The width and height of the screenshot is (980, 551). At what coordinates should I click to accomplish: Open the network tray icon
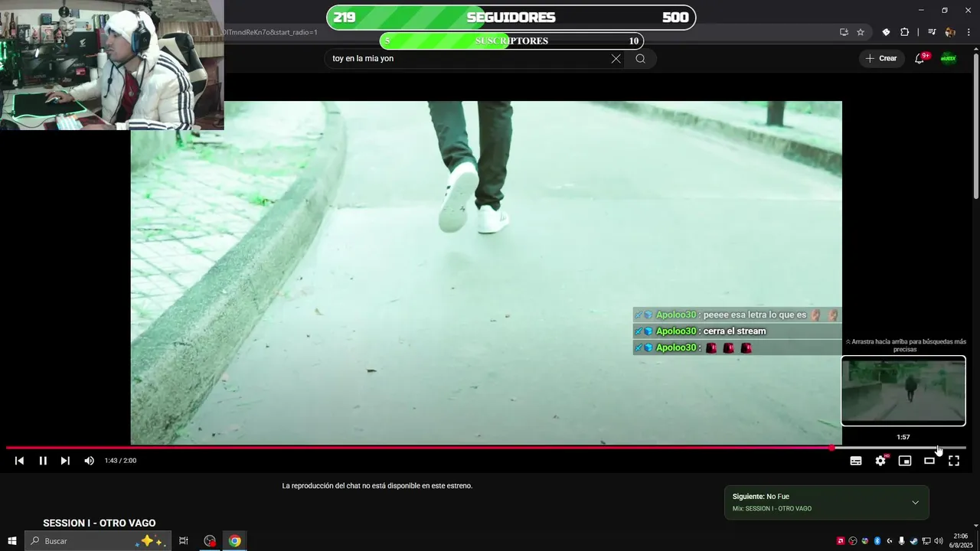click(x=926, y=541)
